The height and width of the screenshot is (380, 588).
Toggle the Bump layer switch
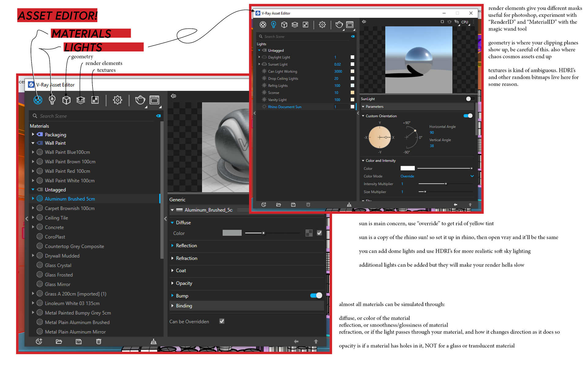tap(316, 296)
